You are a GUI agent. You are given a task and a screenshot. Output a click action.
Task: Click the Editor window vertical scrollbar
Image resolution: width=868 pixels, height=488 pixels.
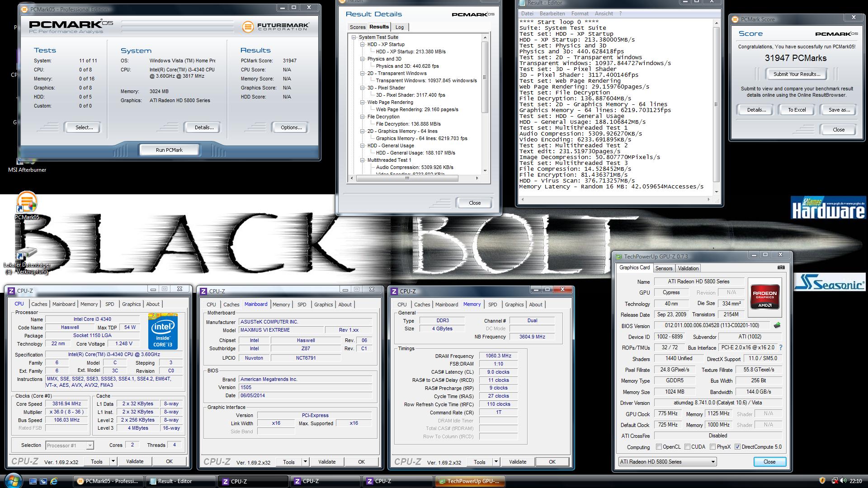[716, 107]
